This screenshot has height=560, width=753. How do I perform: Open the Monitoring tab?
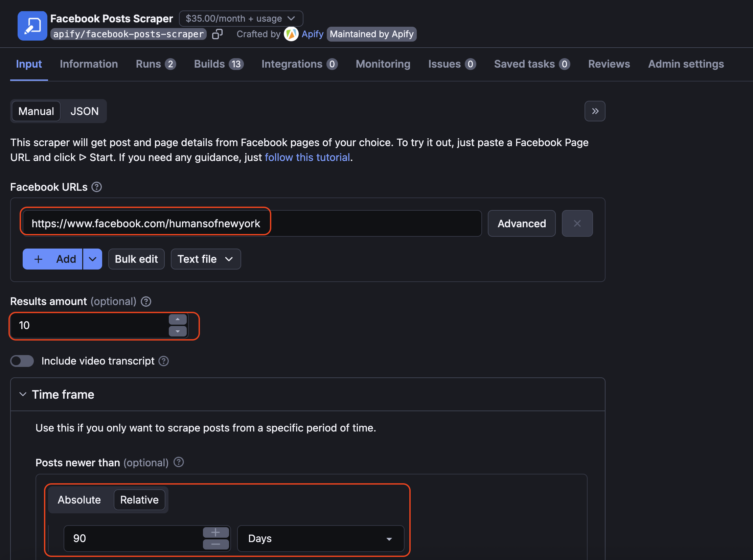[x=383, y=64]
